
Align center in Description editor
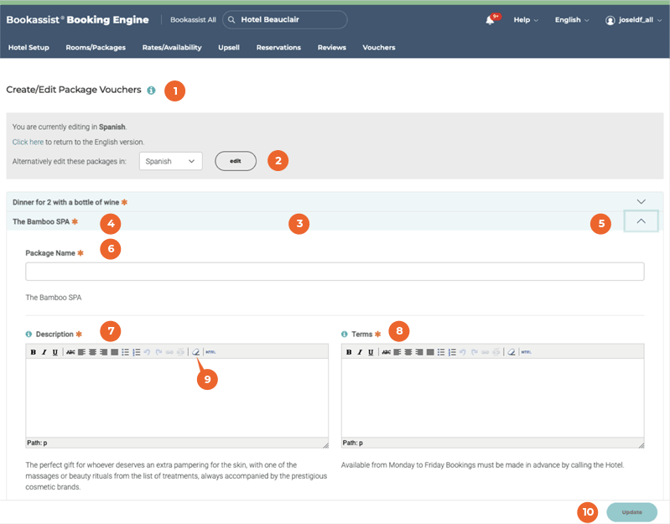pyautogui.click(x=92, y=352)
